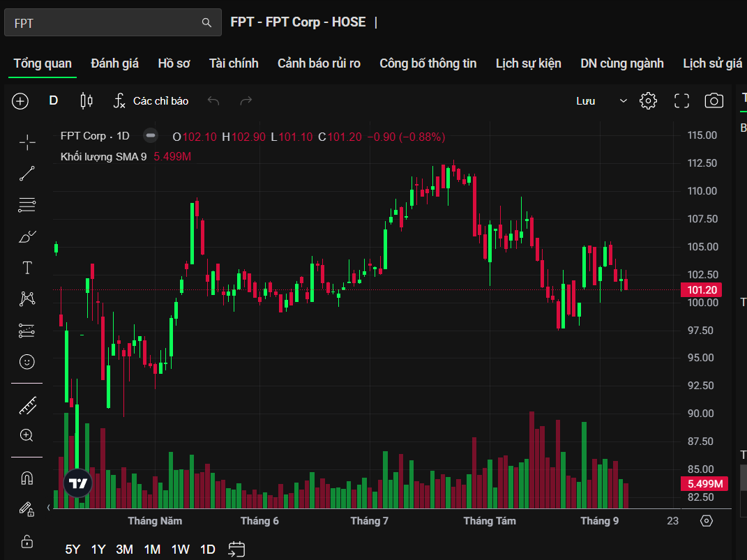The height and width of the screenshot is (560, 747).
Task: Select the trend line drawing tool
Action: (27, 174)
